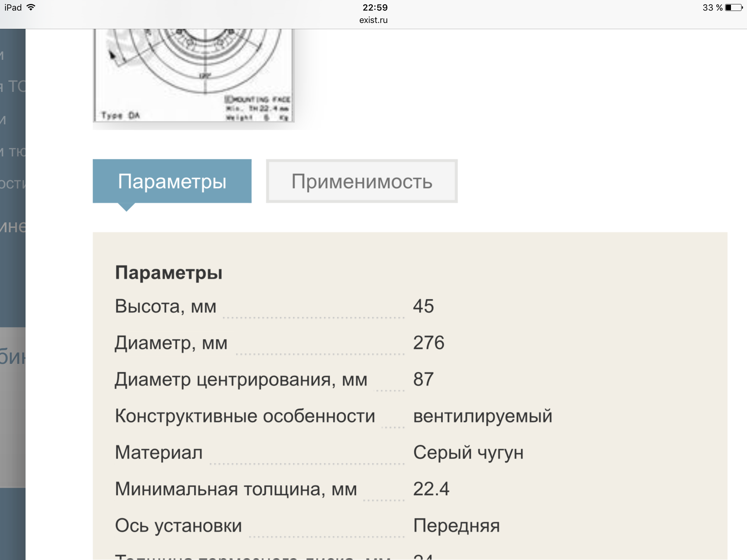Click the Передняя axle value
The height and width of the screenshot is (560, 747).
pos(456,526)
